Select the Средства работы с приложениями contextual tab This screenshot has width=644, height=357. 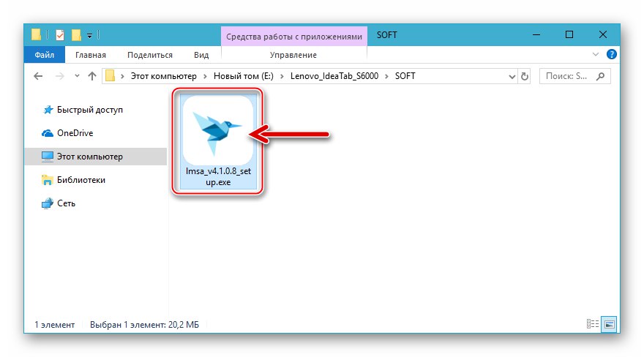[x=294, y=37]
